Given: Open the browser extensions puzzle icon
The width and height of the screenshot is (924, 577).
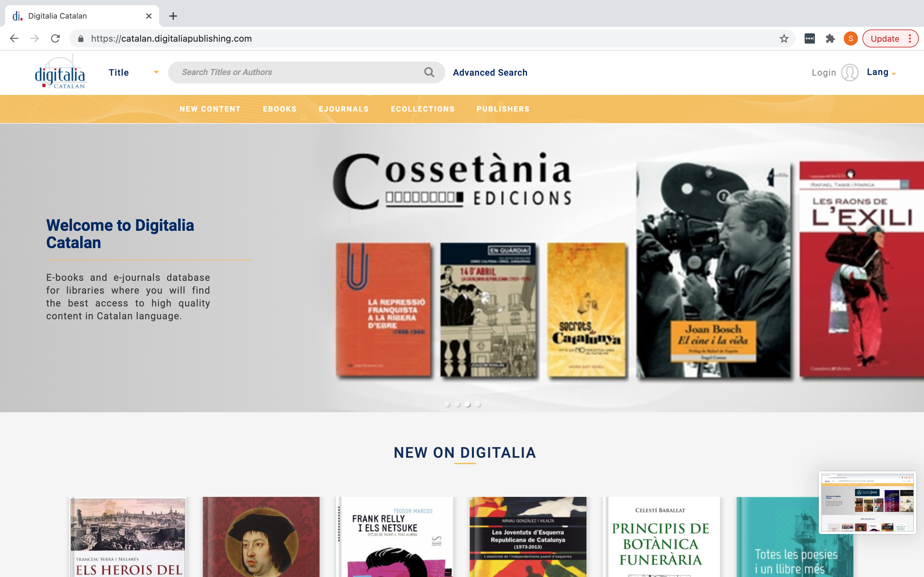Looking at the screenshot, I should pos(830,38).
